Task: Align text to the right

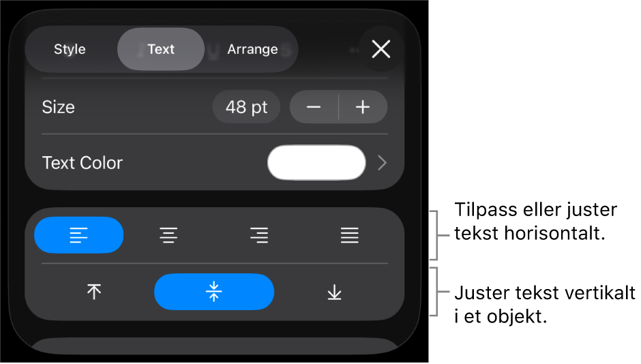Action: click(x=259, y=235)
